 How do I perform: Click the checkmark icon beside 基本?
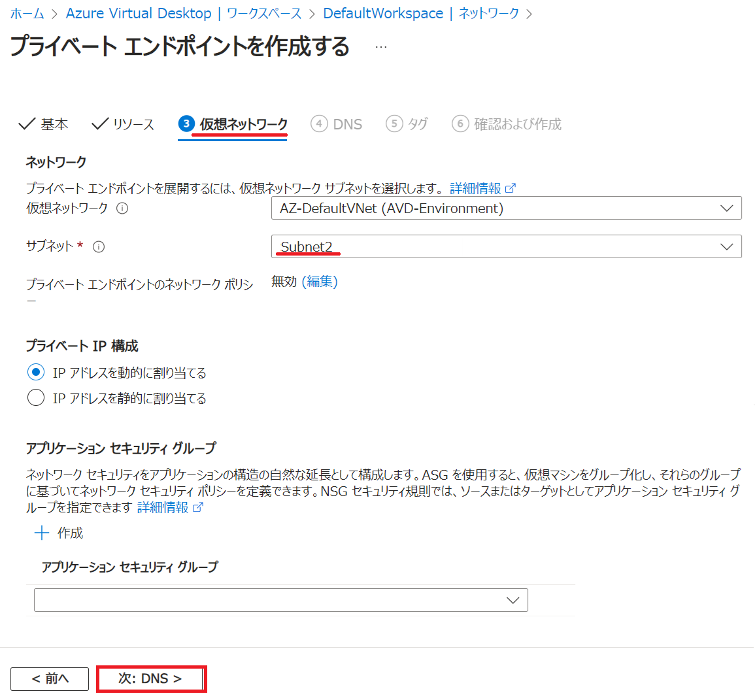click(27, 124)
